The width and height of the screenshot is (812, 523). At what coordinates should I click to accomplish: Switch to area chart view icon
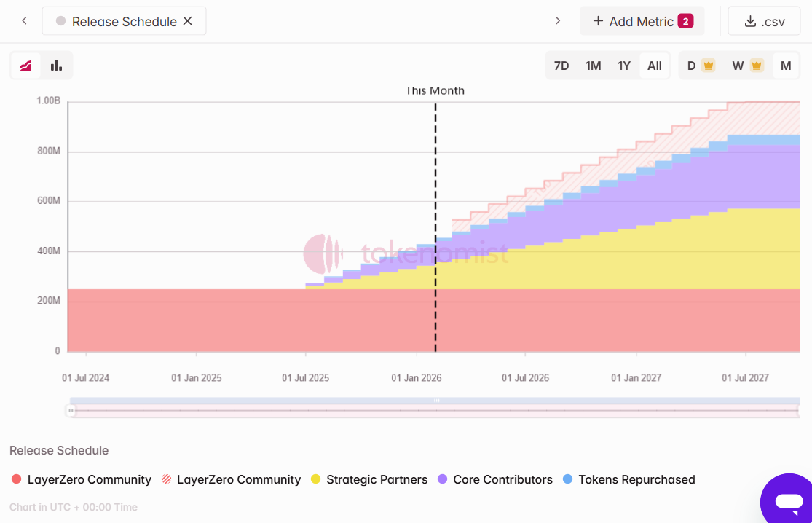tap(26, 66)
